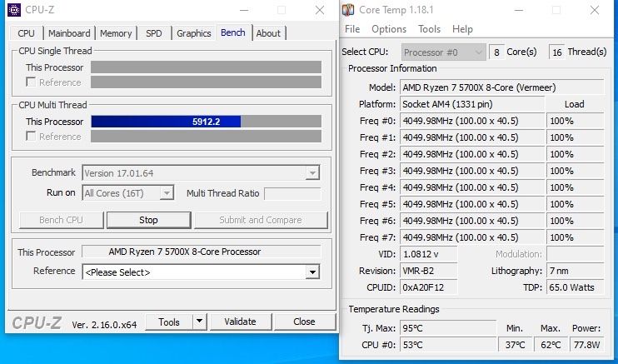Enable the Multi Thread Reference checkbox
Viewport: 618px width, 364px height.
coord(31,136)
